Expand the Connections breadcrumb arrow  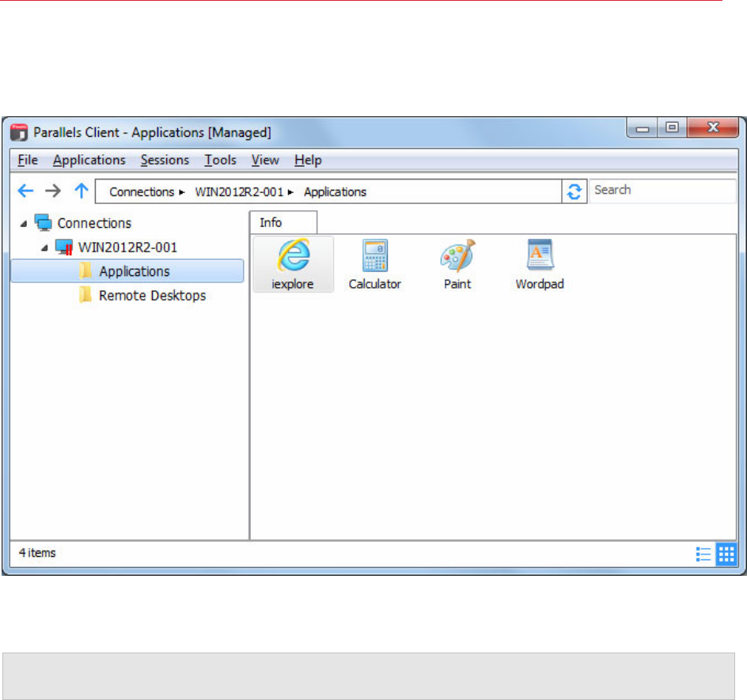181,192
